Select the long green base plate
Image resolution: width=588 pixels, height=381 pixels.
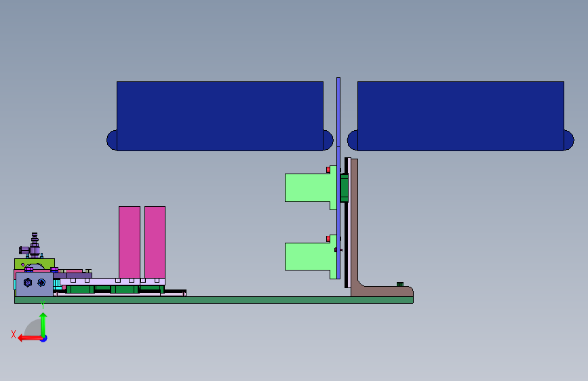tap(214, 300)
